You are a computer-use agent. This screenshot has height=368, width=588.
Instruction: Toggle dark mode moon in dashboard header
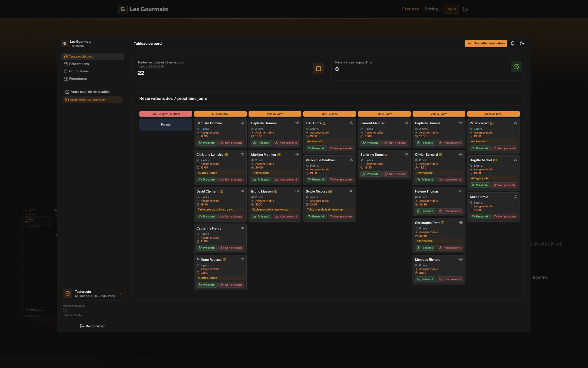[522, 43]
